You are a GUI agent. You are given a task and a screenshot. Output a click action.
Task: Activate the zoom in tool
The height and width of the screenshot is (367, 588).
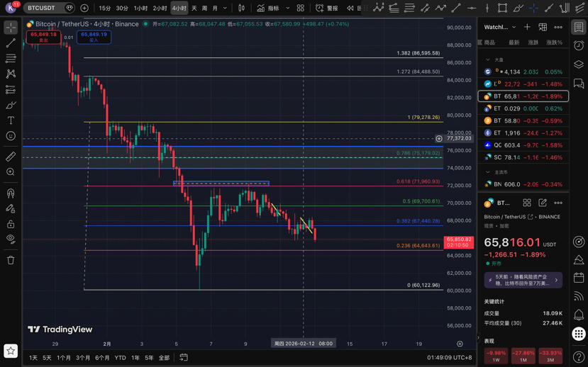click(x=11, y=172)
